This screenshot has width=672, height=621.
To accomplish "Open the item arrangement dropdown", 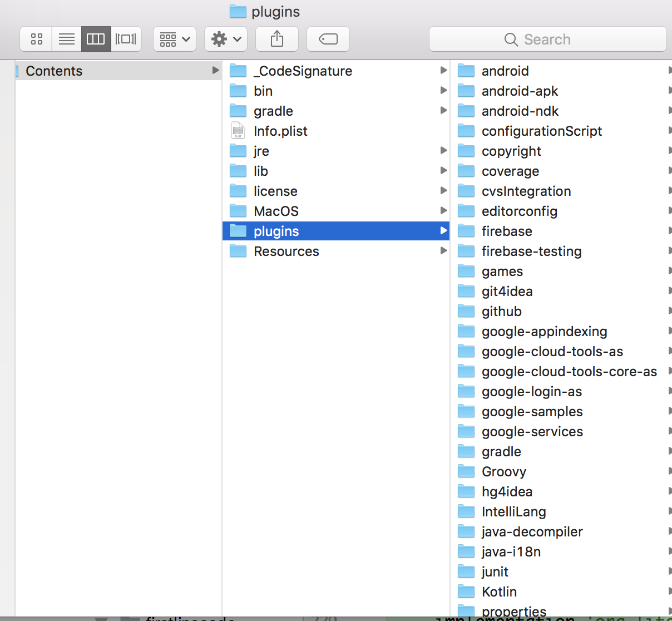I will tap(175, 39).
